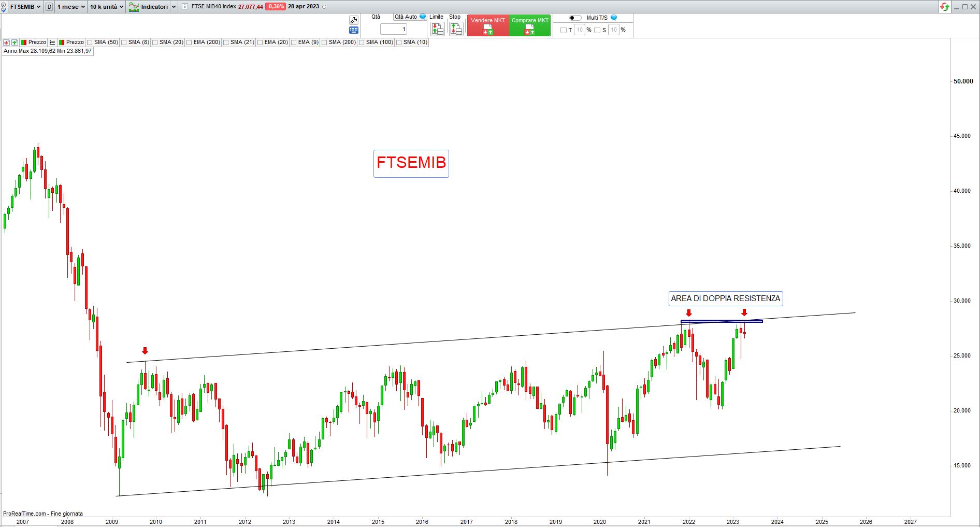Click the blue keyboard icon

tap(354, 30)
